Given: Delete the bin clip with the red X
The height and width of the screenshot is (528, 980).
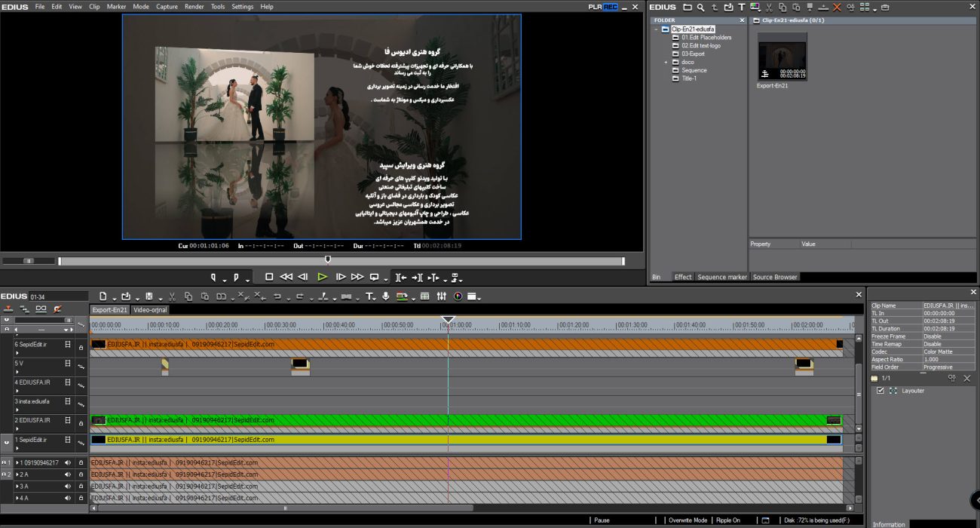Looking at the screenshot, I should coord(837,8).
